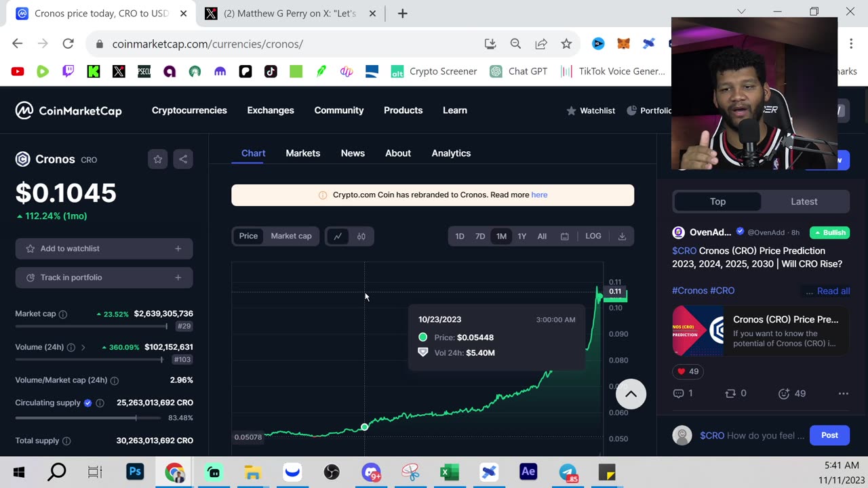Open the YouTube bookmark
Image resolution: width=868 pixels, height=488 pixels.
18,71
